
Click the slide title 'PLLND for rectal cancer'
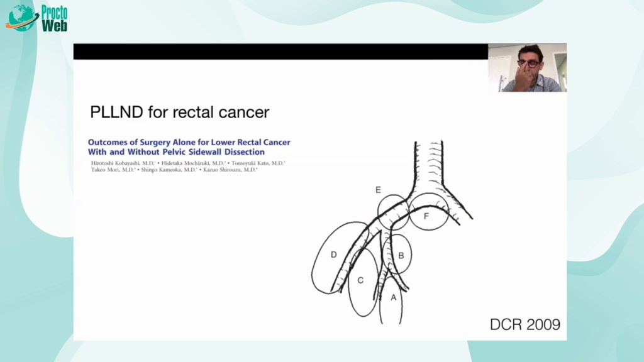click(x=179, y=112)
